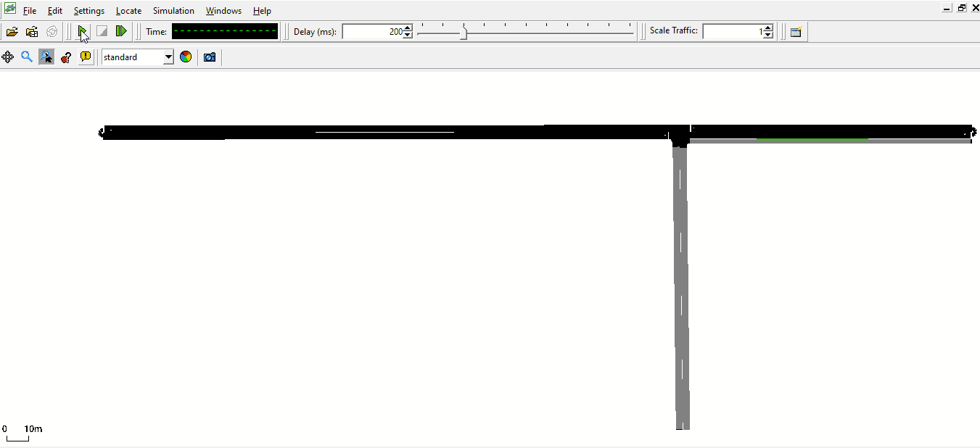Click the Delay slider handle
The width and height of the screenshot is (980, 448).
(x=464, y=33)
